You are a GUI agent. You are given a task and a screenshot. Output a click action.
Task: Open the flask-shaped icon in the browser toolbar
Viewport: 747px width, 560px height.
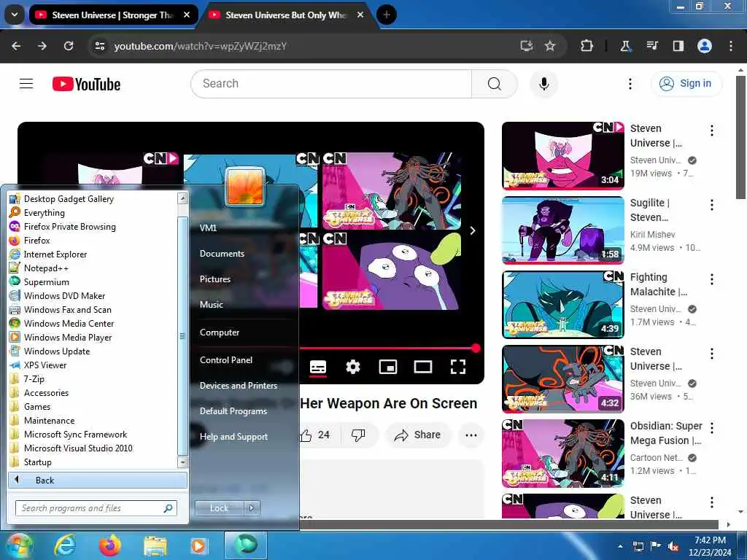coord(625,46)
